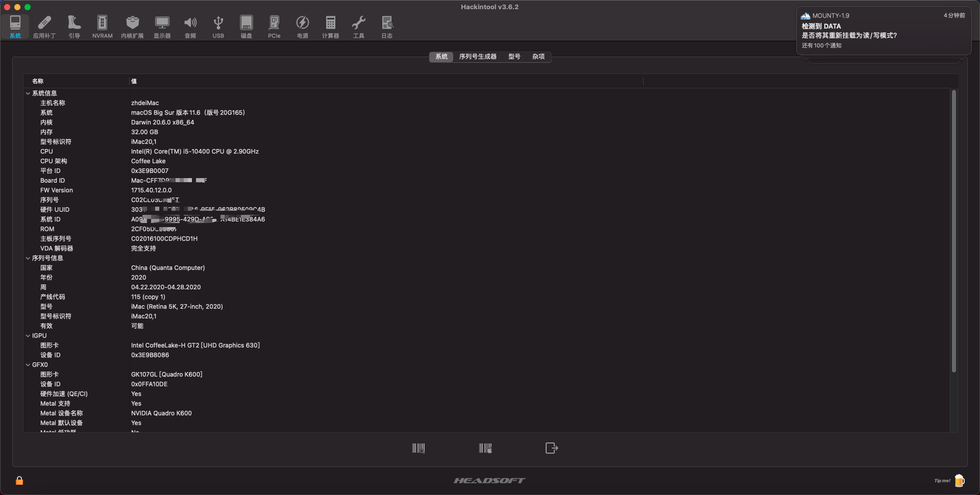Select the 年份 row

pos(486,278)
